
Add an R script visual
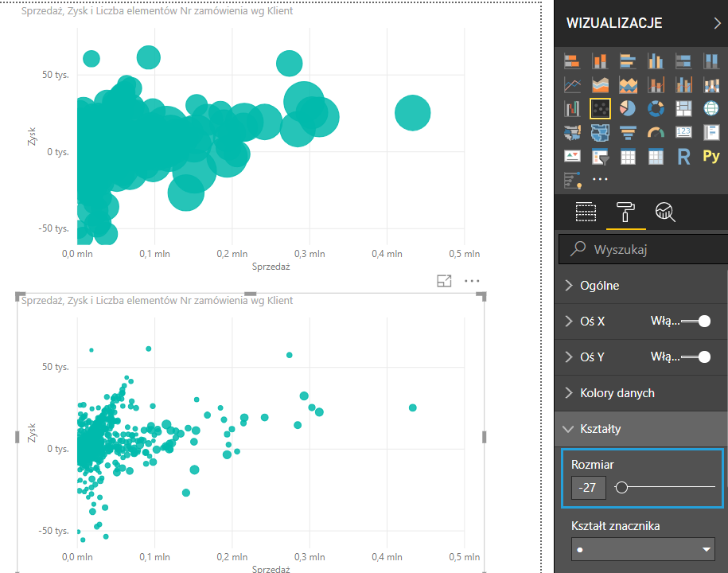683,156
